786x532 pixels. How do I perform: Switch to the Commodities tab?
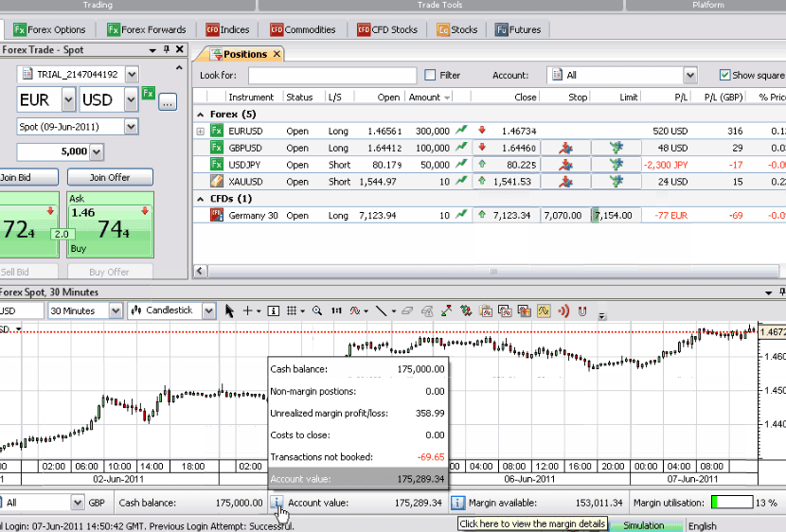tap(302, 29)
